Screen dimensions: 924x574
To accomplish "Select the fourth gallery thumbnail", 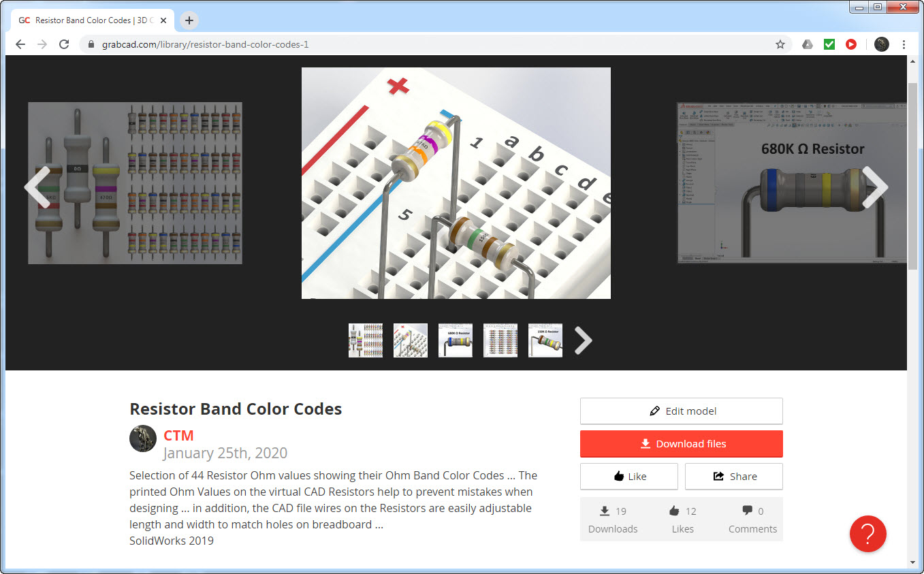I will point(500,340).
